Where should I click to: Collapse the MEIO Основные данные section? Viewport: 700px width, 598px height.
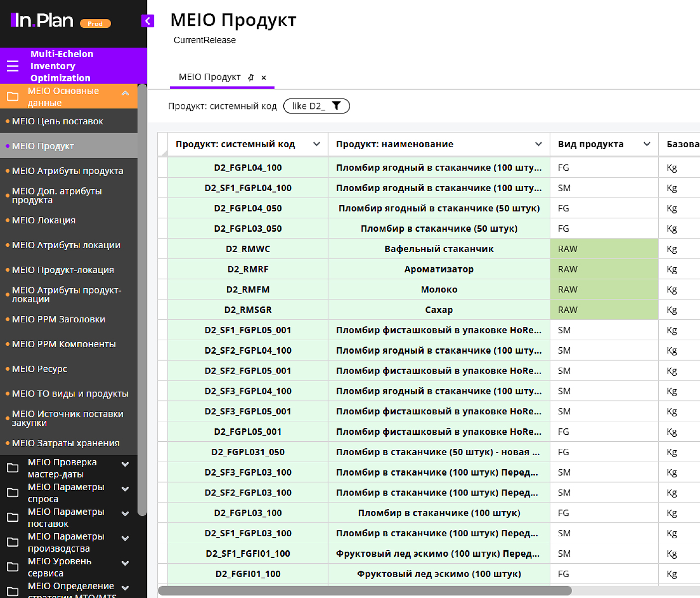point(125,93)
